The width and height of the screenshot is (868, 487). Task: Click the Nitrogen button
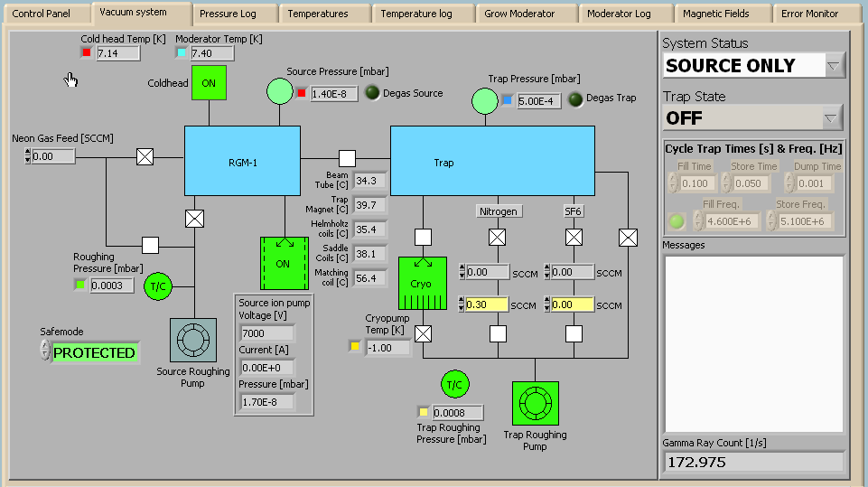499,211
